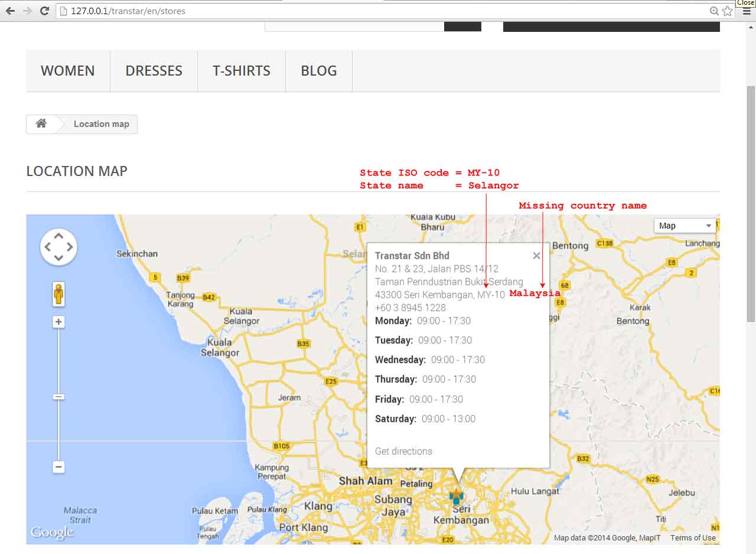The width and height of the screenshot is (756, 554).
Task: Zoom in the map with plus button
Action: [x=58, y=322]
